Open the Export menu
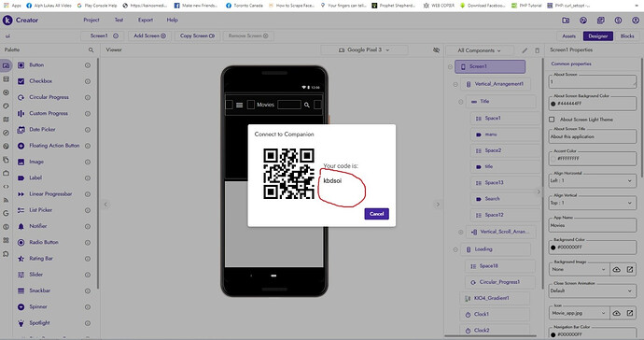Image resolution: width=644 pixels, height=340 pixels. pyautogui.click(x=146, y=20)
